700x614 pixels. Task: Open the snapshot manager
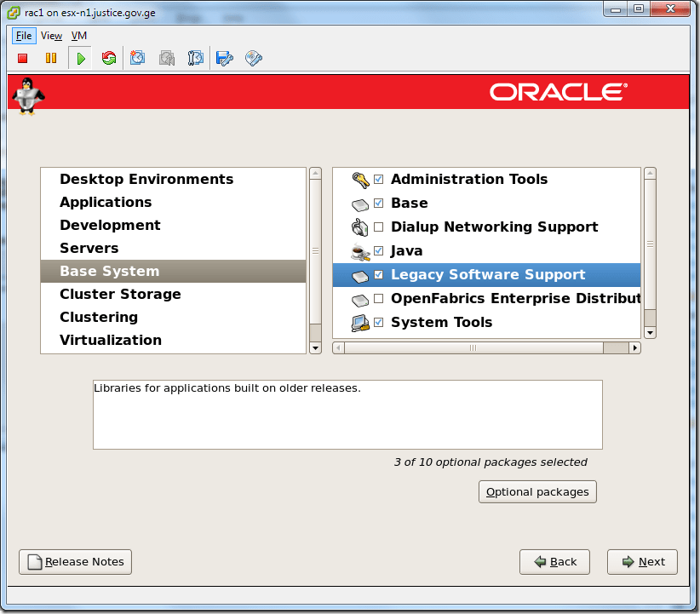pos(196,58)
